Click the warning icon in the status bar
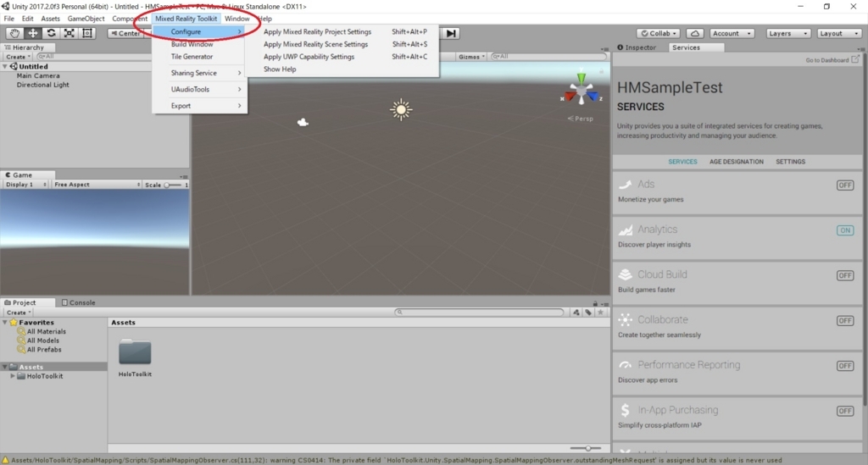This screenshot has height=465, width=868. click(x=6, y=460)
